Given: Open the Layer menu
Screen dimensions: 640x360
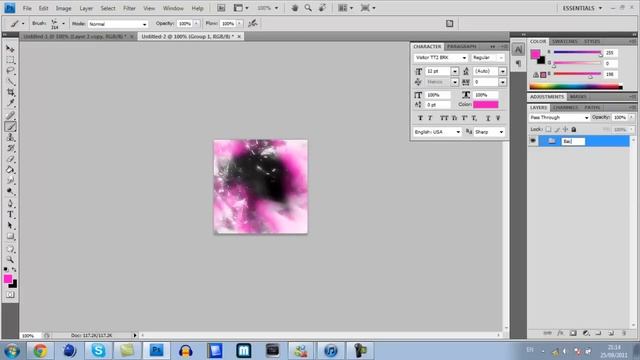Looking at the screenshot, I should point(86,8).
